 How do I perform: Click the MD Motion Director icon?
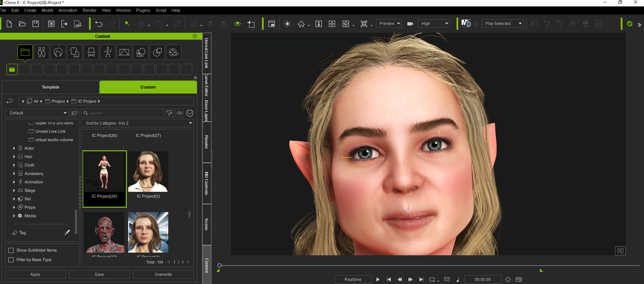(x=466, y=23)
